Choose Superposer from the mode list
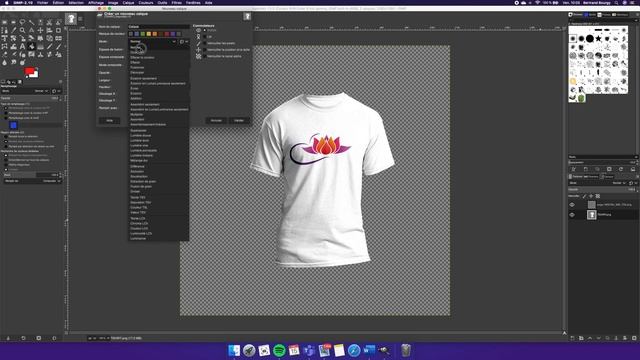 point(138,131)
